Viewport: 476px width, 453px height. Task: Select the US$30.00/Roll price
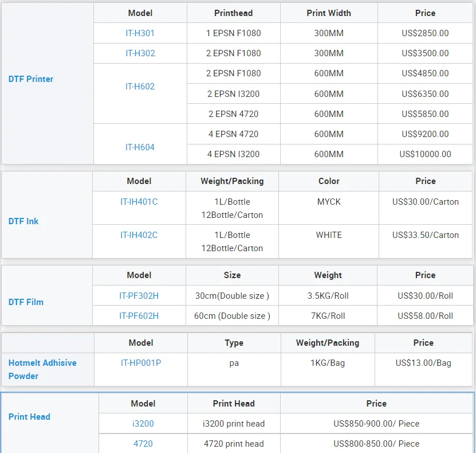point(425,296)
